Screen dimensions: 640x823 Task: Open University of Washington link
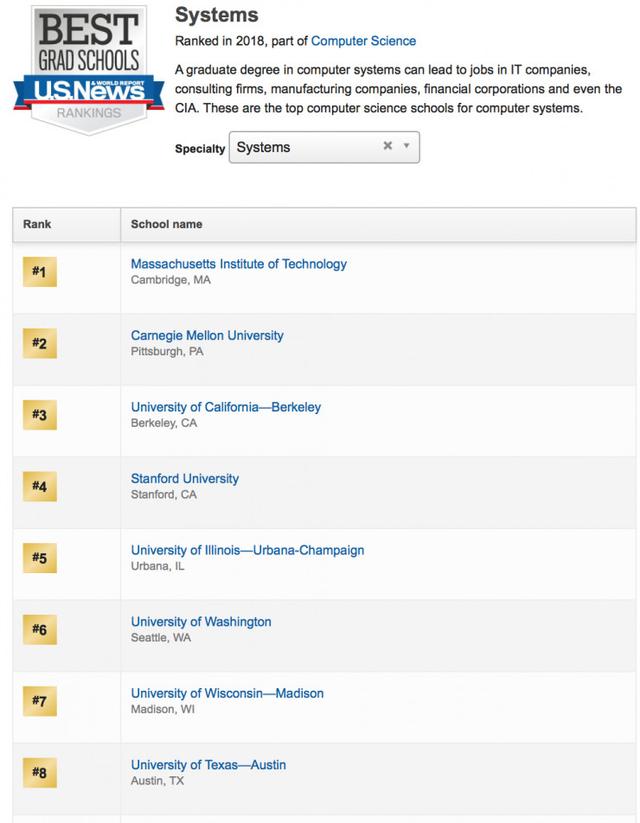pos(201,621)
